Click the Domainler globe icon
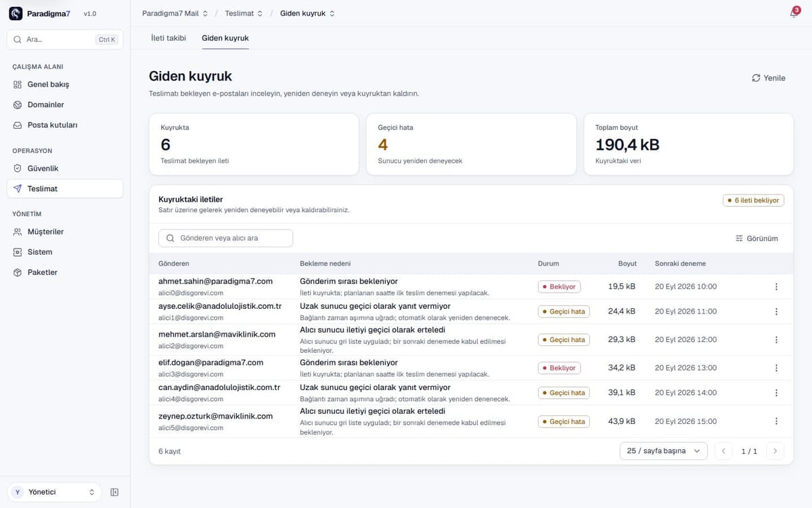 (x=18, y=105)
